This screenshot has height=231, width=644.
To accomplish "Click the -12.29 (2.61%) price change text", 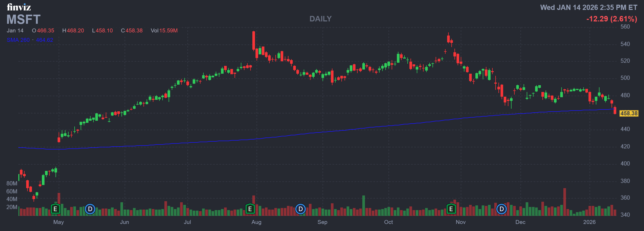I will [612, 19].
